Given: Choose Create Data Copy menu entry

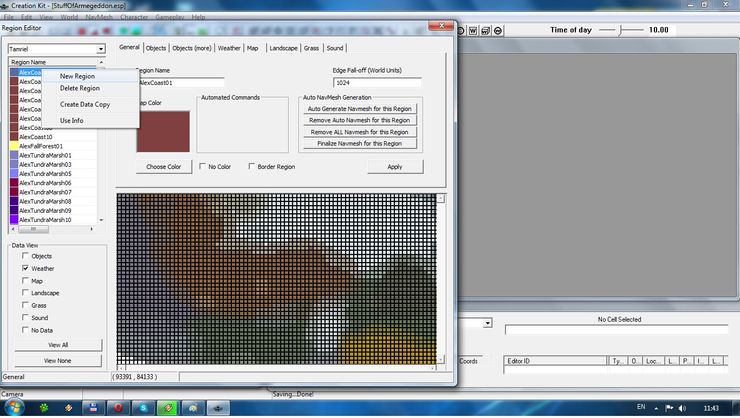Looking at the screenshot, I should 84,104.
